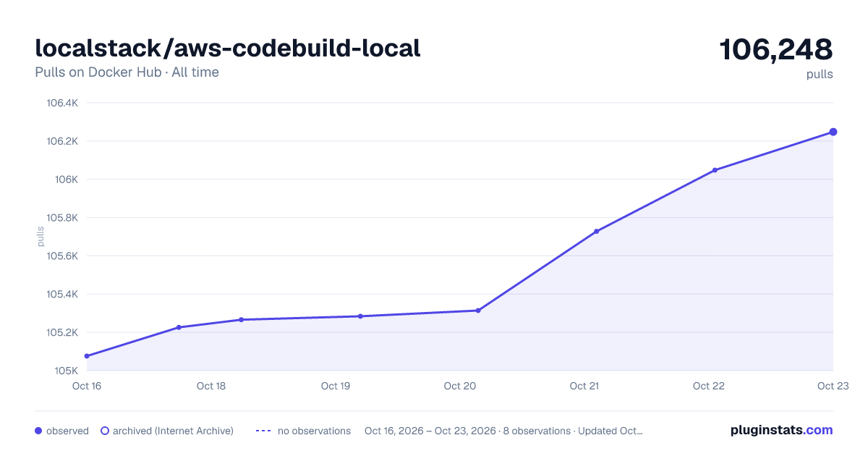Click the Oct 16 x-axis label
The width and height of the screenshot is (868, 456).
tap(87, 386)
